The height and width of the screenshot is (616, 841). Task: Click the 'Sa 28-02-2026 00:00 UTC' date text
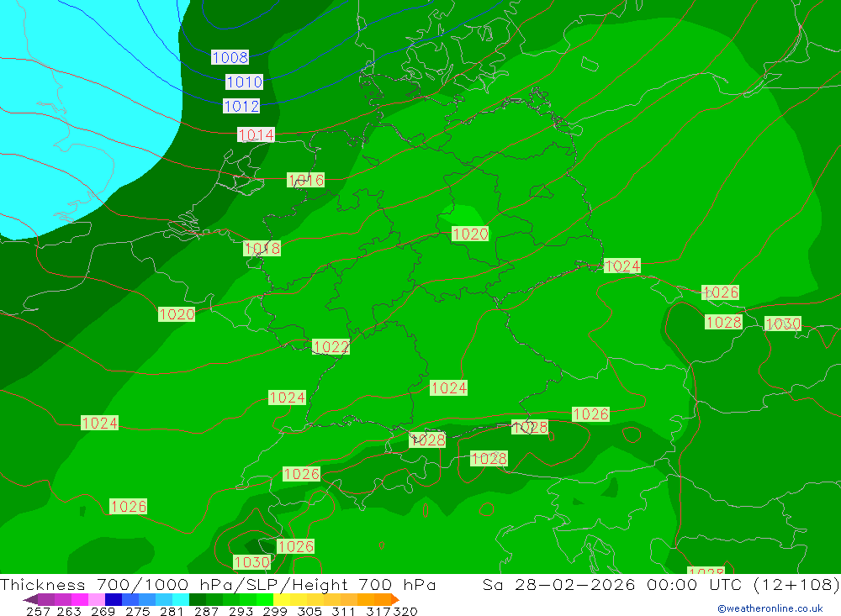612,584
